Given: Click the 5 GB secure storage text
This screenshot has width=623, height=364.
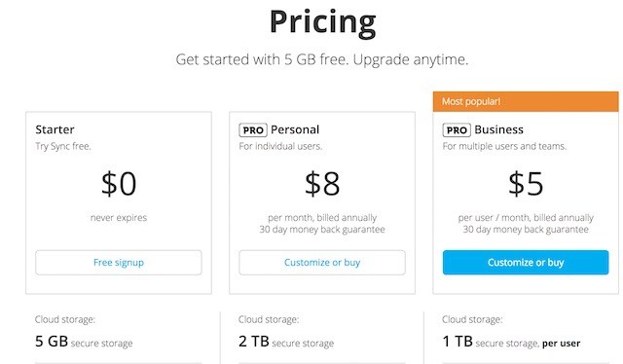Looking at the screenshot, I should (84, 342).
